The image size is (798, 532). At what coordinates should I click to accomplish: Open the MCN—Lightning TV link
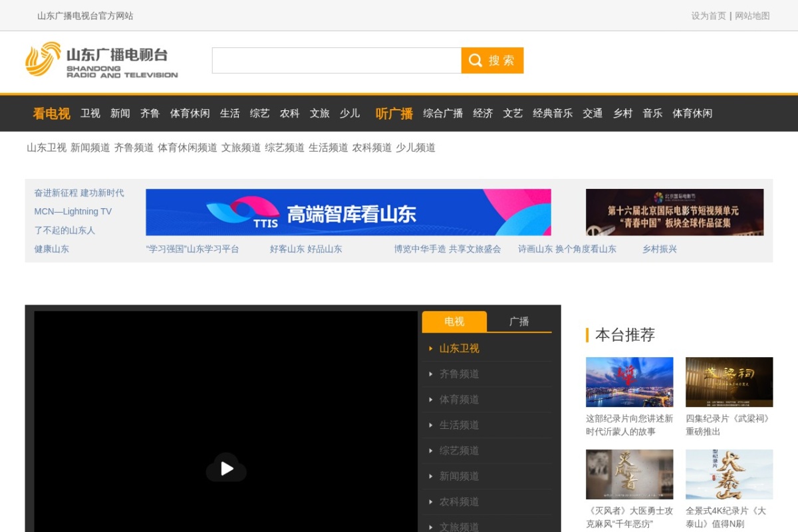pos(73,211)
